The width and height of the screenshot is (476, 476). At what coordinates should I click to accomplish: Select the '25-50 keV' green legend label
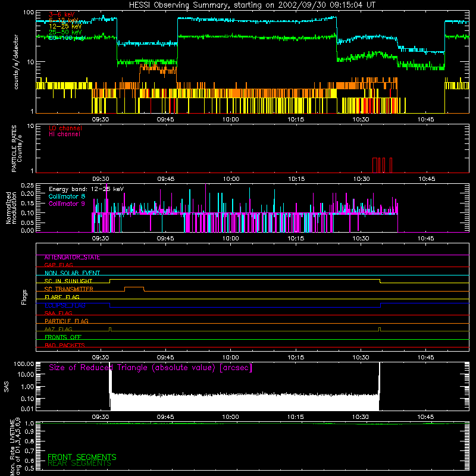point(65,32)
